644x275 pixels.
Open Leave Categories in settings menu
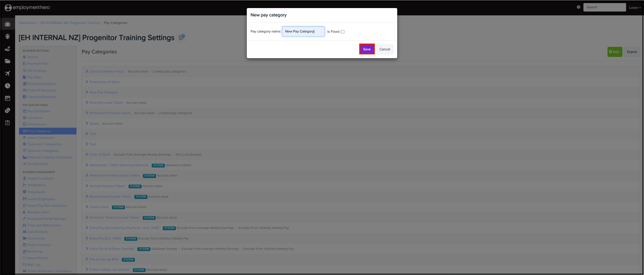click(41, 137)
